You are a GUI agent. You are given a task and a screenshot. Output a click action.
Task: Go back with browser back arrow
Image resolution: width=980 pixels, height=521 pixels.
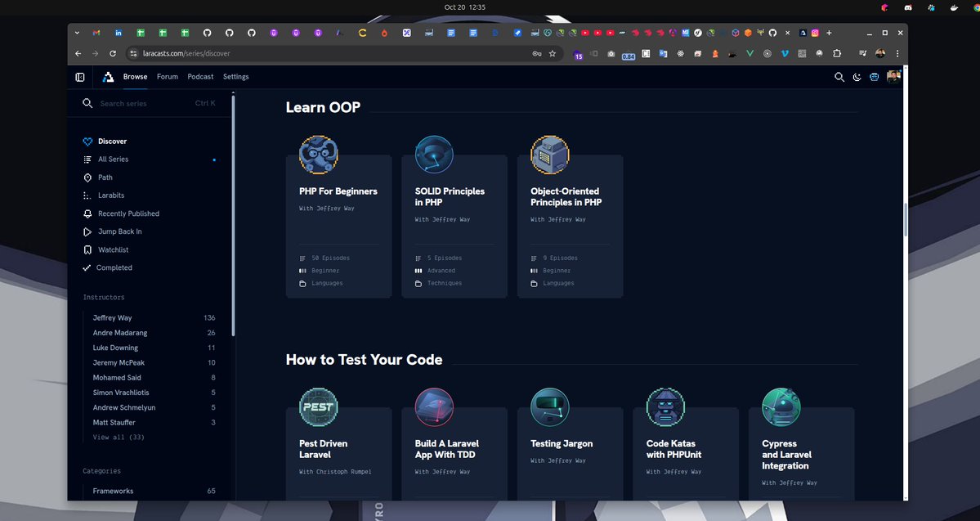(78, 54)
